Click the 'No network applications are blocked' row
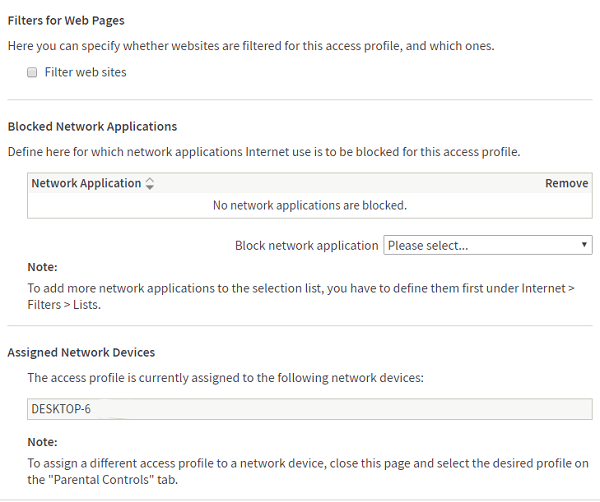Screen dimensions: 600x502 [310, 206]
